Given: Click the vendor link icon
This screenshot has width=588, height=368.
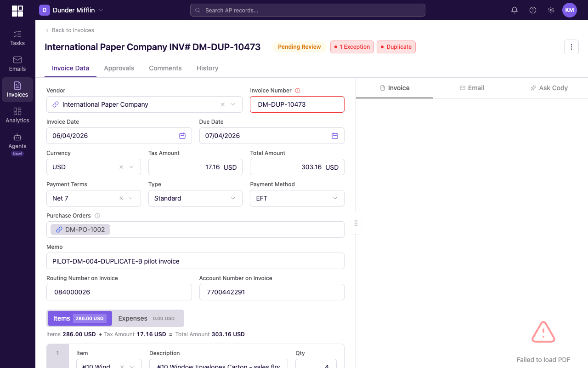Looking at the screenshot, I should pos(56,104).
